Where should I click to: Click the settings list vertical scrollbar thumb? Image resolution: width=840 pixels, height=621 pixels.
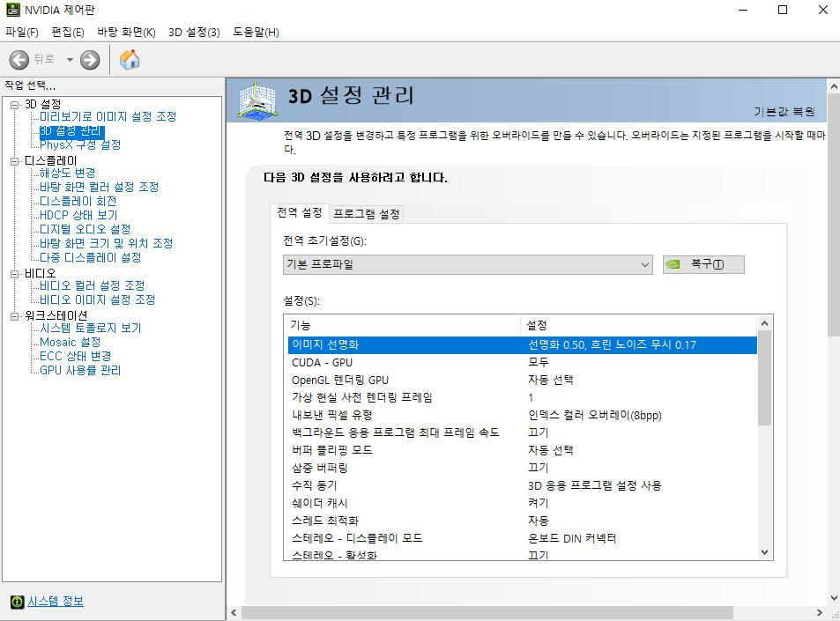coord(764,378)
